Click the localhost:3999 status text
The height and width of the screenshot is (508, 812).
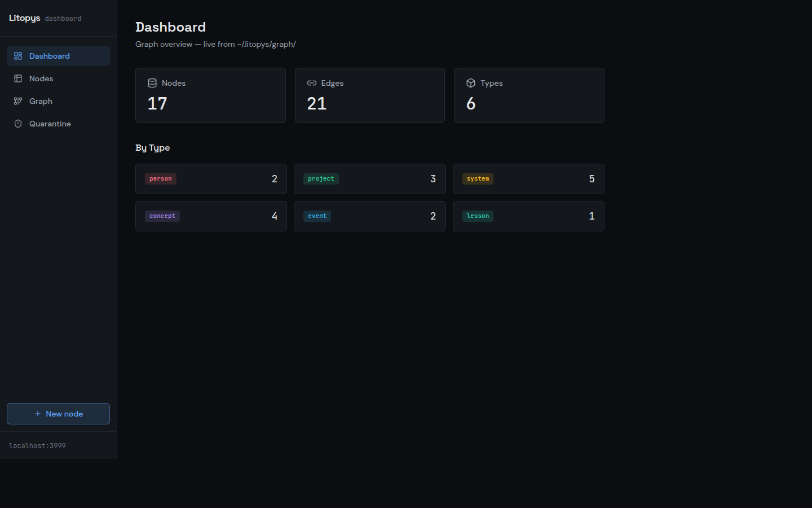tap(37, 446)
